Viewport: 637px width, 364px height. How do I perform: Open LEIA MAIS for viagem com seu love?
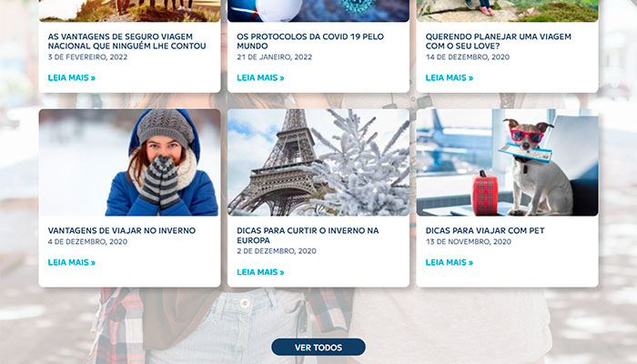pos(450,77)
